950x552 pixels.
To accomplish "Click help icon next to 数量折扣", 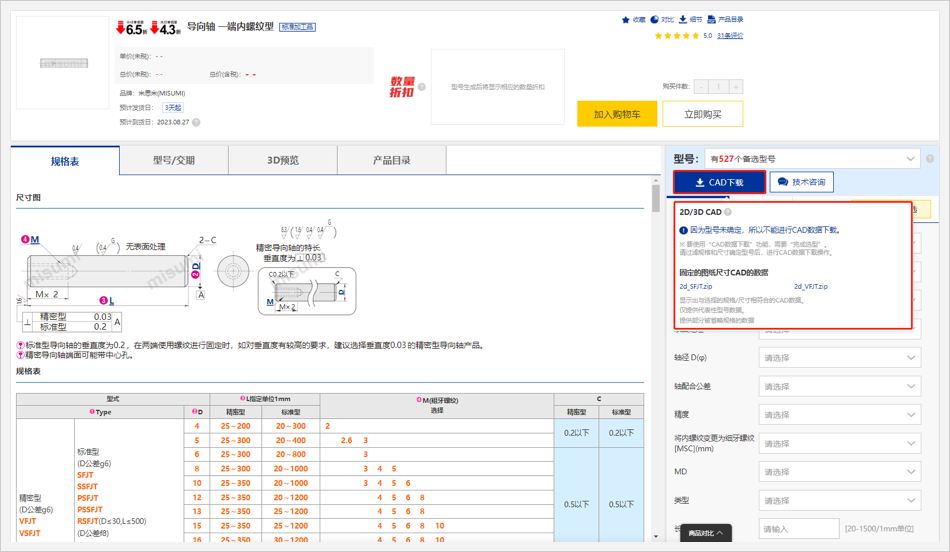I will 422,87.
